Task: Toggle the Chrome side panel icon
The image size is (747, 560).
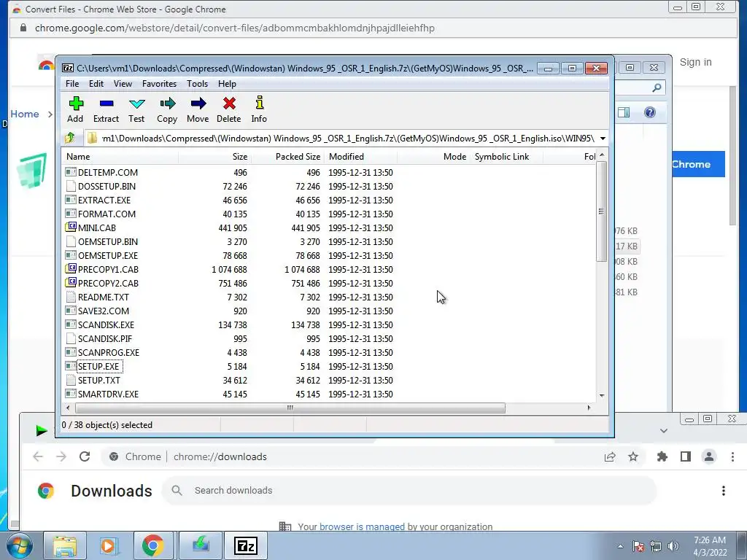Action: pos(686,456)
